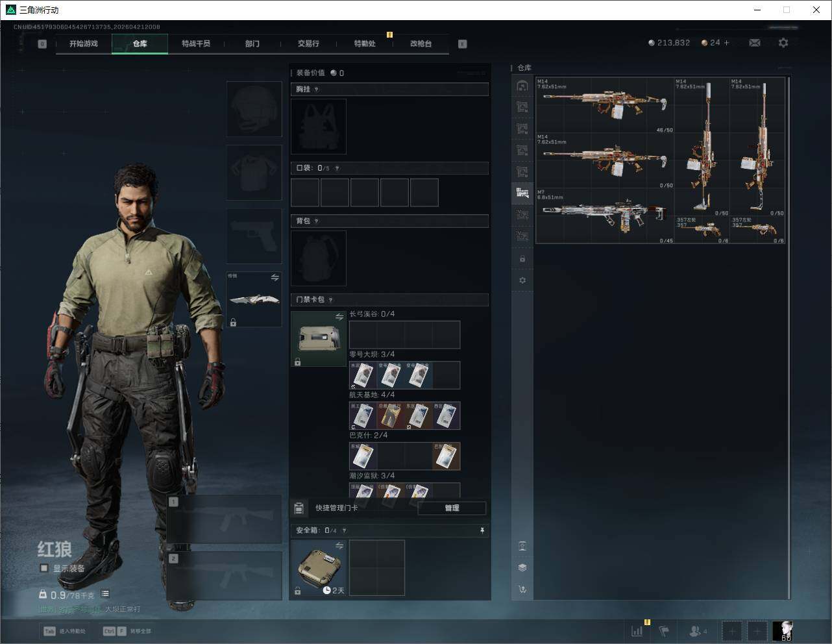Click the empty chest rig slot

click(319, 127)
